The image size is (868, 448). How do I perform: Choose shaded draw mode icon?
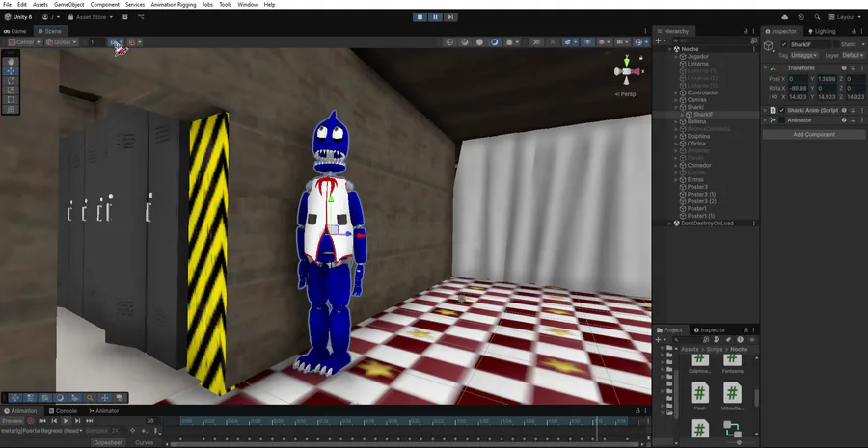point(495,42)
